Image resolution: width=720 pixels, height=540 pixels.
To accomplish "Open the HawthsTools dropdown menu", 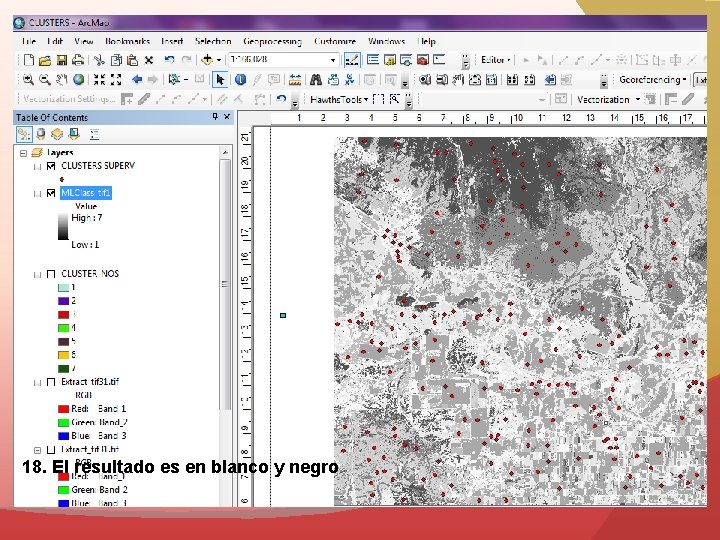I will click(339, 99).
